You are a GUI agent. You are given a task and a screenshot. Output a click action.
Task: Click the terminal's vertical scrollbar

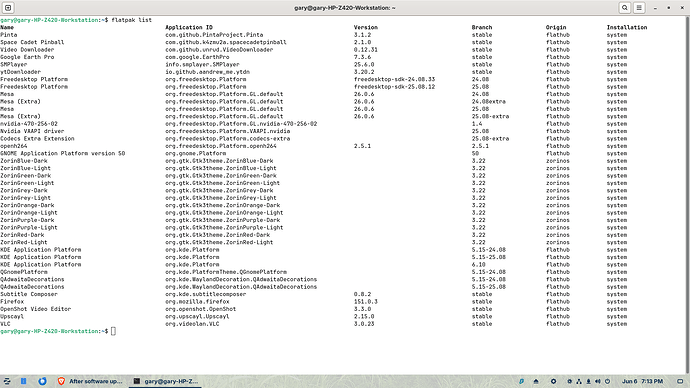(687, 194)
